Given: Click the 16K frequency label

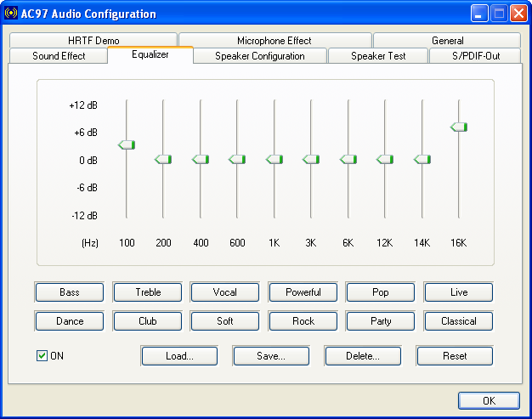Looking at the screenshot, I should pos(459,243).
